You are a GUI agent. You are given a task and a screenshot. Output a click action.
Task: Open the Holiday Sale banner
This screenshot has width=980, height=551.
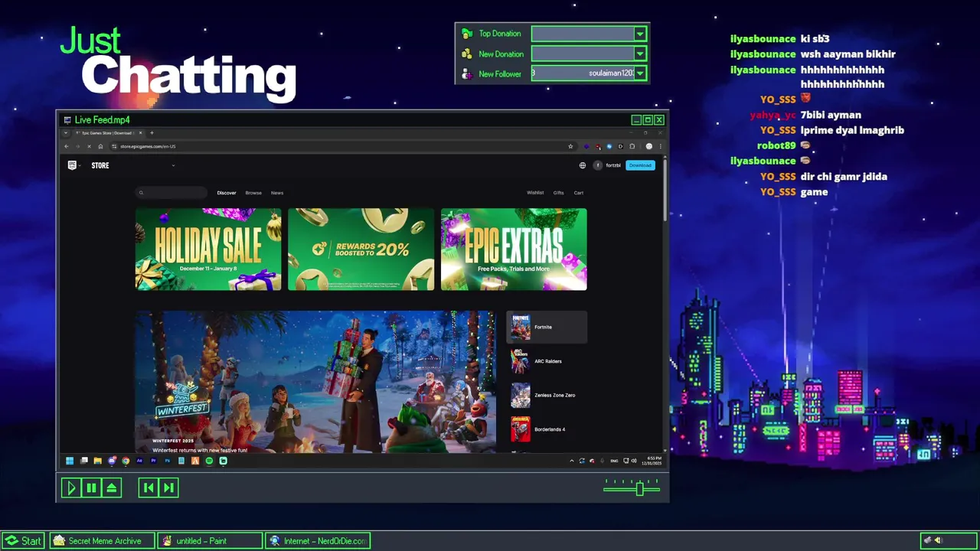pyautogui.click(x=208, y=249)
